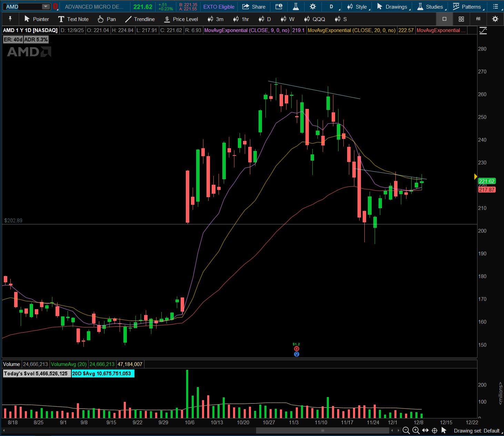Click the blue lightbulb event icon on the chart
The width and height of the screenshot is (504, 436).
(x=296, y=354)
